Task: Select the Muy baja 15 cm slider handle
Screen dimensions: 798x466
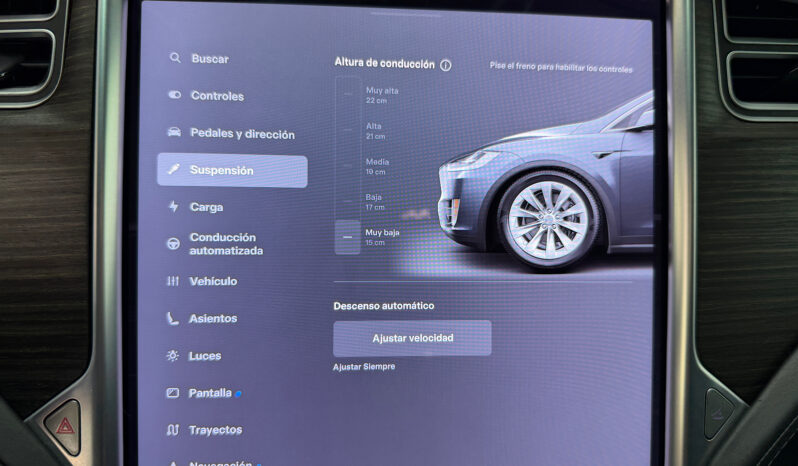Action: coord(348,237)
